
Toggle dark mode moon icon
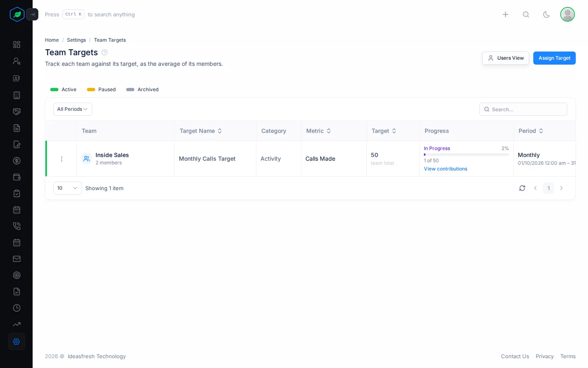click(546, 14)
